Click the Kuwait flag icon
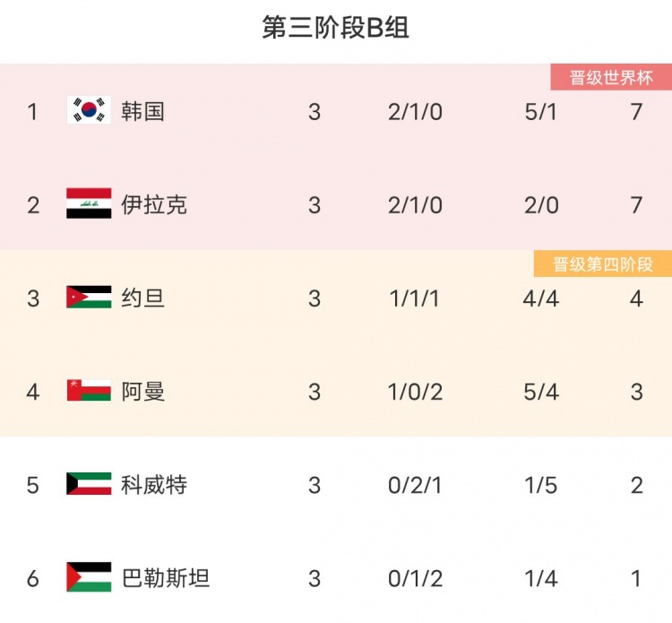The width and height of the screenshot is (672, 623). pos(89,484)
